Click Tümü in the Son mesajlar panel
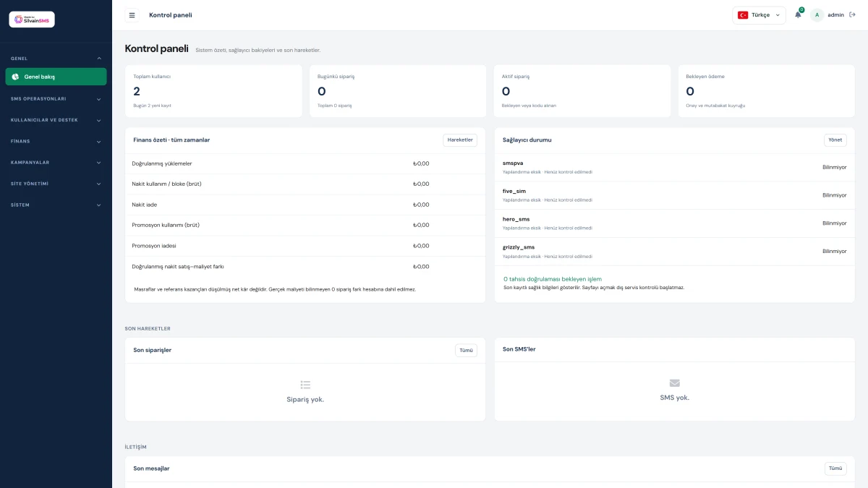Viewport: 868px width, 488px height. [x=835, y=468]
